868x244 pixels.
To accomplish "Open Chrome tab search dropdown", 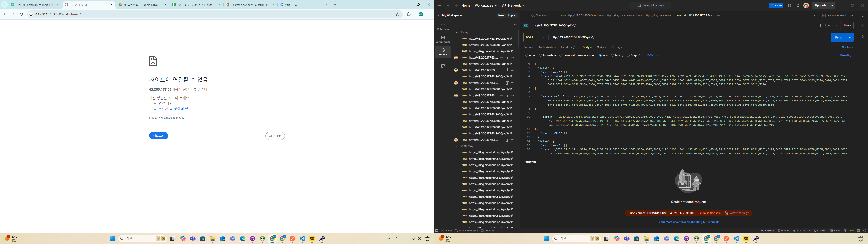I will pos(4,5).
